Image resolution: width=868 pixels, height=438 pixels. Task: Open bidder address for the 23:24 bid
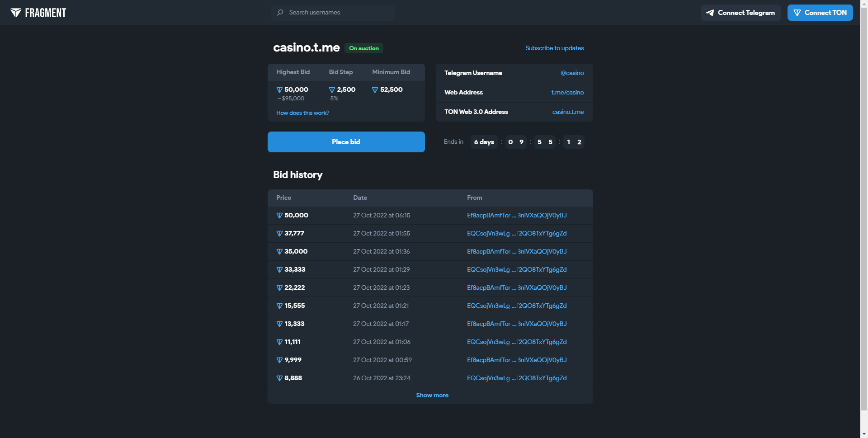coord(517,378)
